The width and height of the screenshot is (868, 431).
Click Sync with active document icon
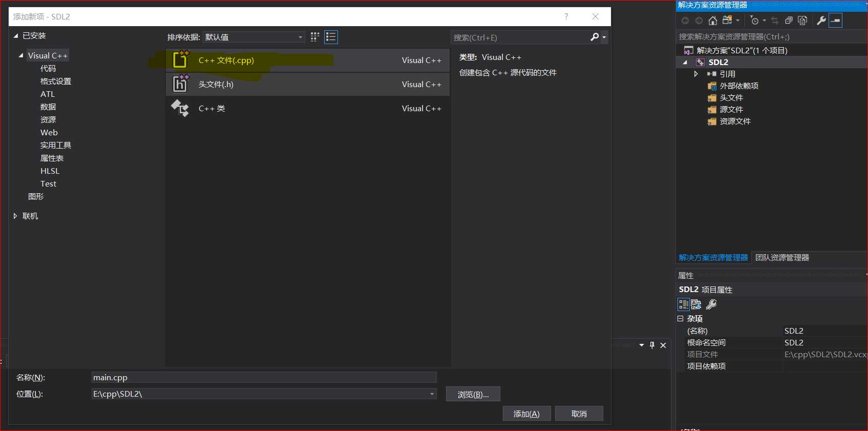pyautogui.click(x=775, y=20)
